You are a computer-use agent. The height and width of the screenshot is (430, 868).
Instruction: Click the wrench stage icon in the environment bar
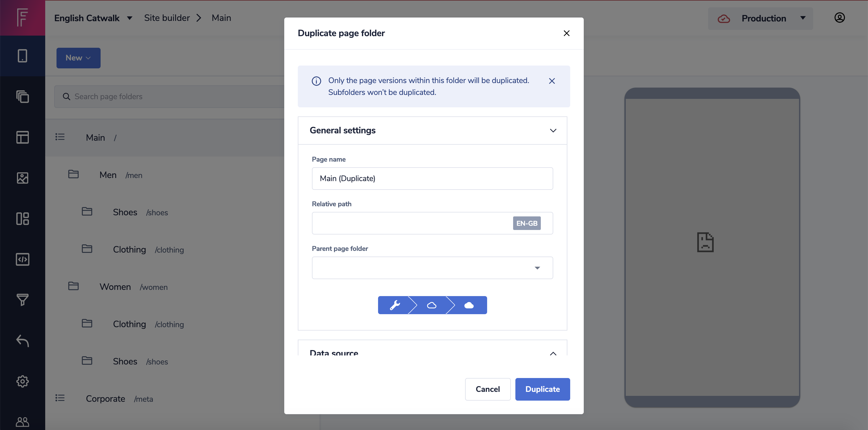pos(394,305)
